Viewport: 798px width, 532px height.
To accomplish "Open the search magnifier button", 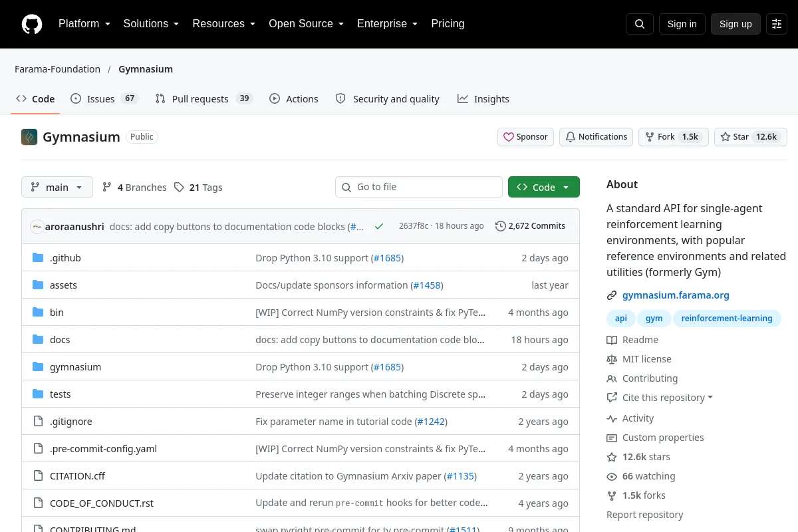I will tap(640, 24).
